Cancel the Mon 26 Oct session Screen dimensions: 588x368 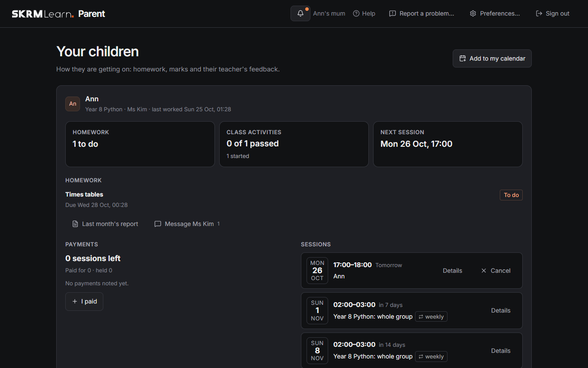495,271
